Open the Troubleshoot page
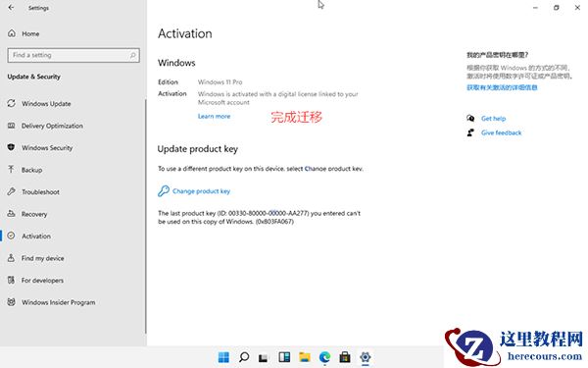Screen dimensions: 588x368 tap(40, 192)
